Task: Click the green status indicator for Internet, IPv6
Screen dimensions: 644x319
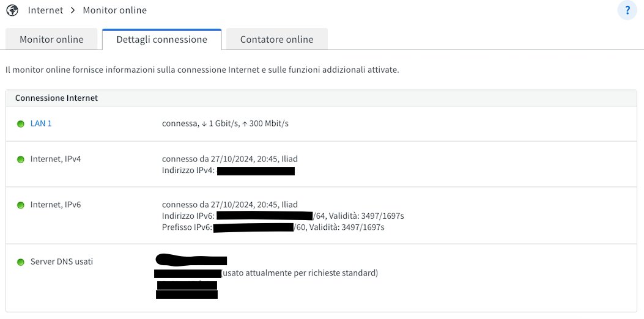Action: tap(21, 205)
